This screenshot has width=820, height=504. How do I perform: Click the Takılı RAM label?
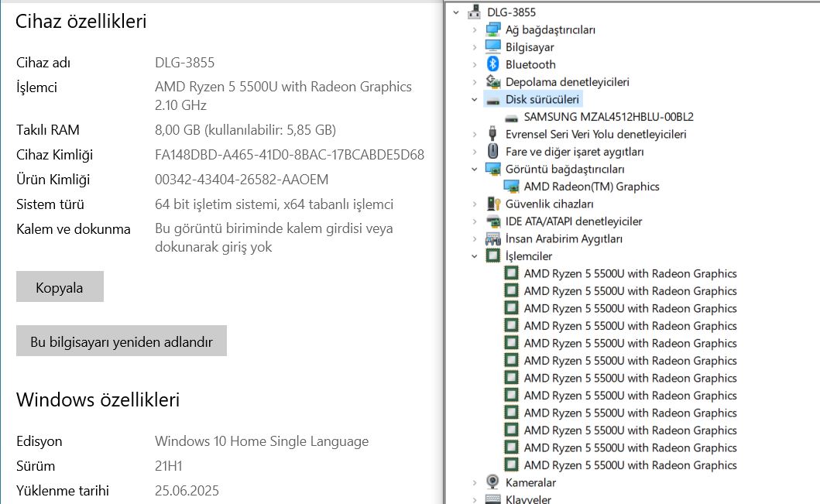[47, 129]
